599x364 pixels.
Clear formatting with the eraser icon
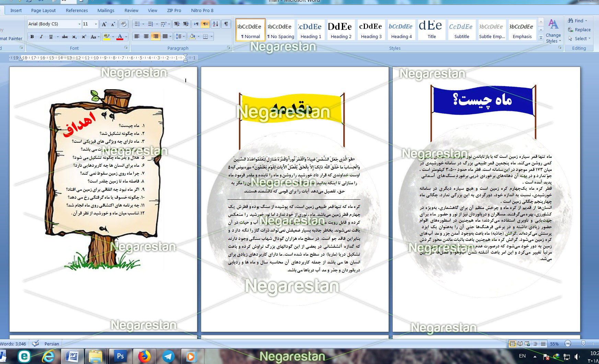124,24
